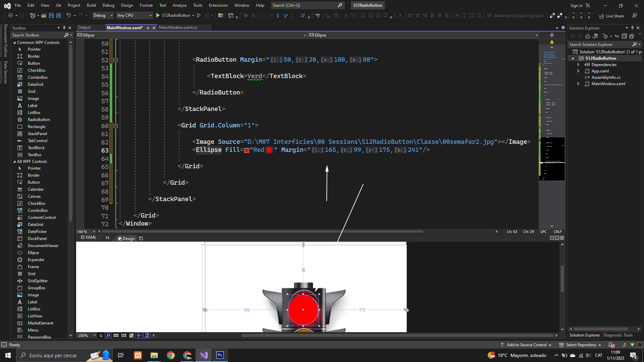Toggle snapping to snaplines in designer
The width and height of the screenshot is (644, 362).
pos(139,336)
